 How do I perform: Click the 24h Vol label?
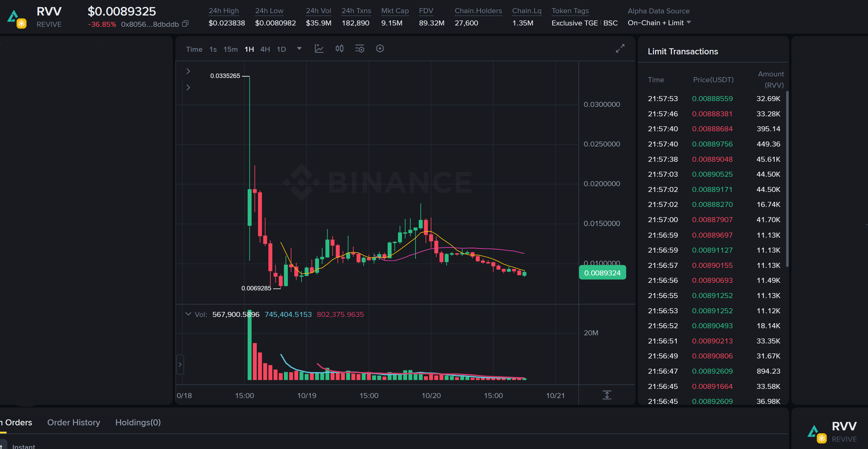(x=318, y=11)
